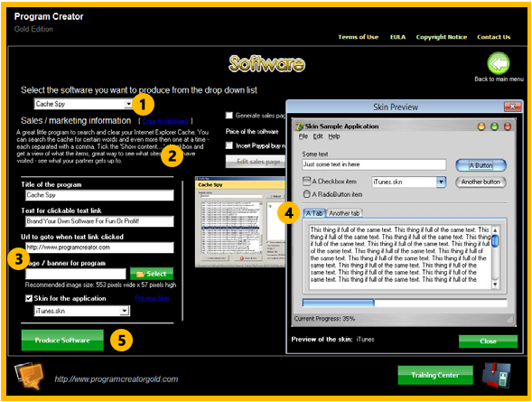Click the Title of the program field
The image size is (532, 402).
[x=99, y=195]
